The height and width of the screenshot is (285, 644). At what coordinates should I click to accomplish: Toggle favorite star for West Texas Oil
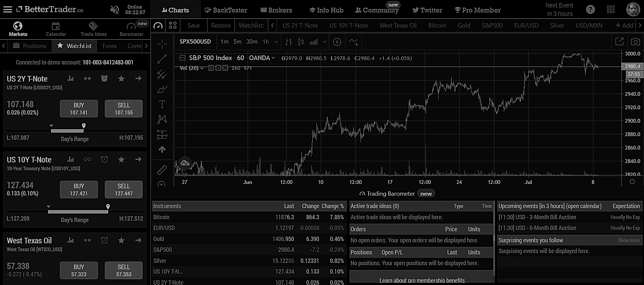(121, 240)
